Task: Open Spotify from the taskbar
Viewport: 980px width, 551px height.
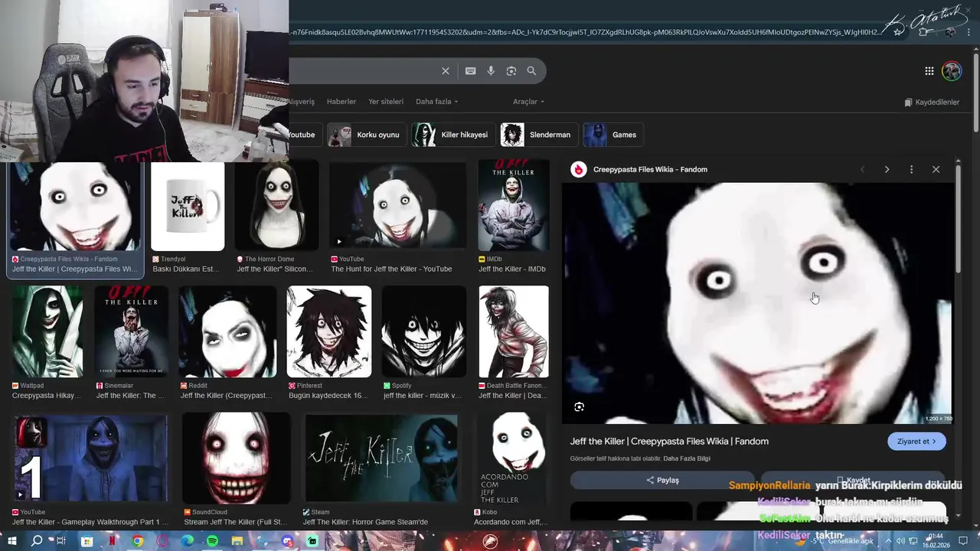Action: tap(212, 541)
